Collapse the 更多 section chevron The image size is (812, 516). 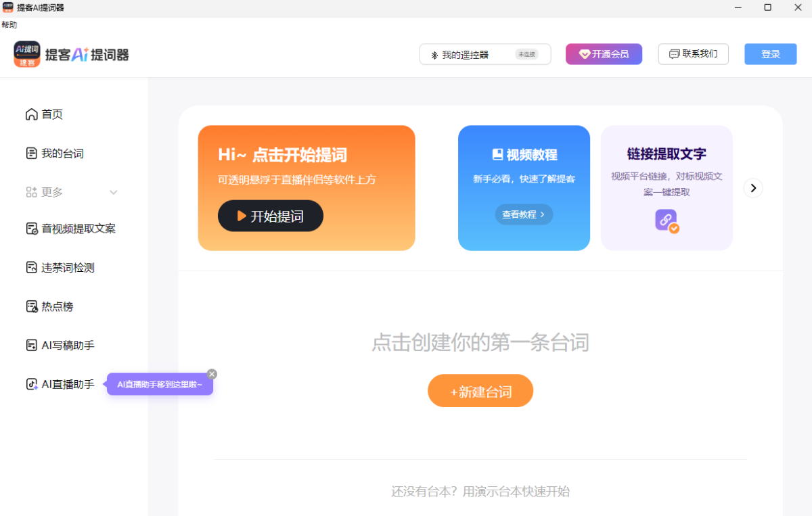point(114,192)
